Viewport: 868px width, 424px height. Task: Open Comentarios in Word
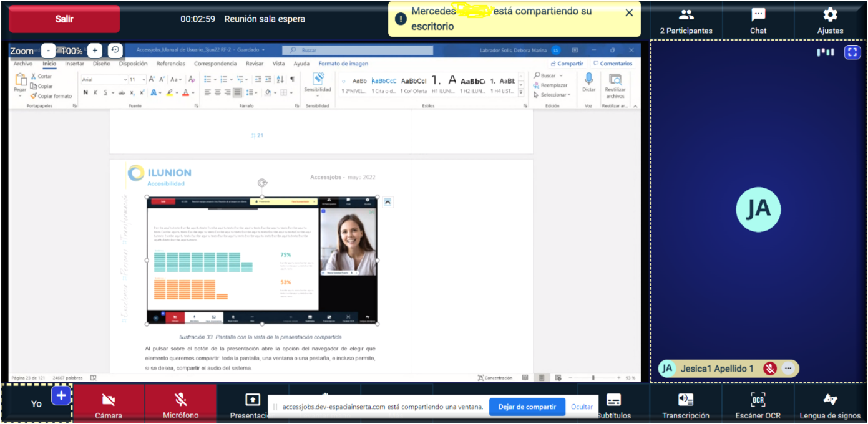point(613,64)
